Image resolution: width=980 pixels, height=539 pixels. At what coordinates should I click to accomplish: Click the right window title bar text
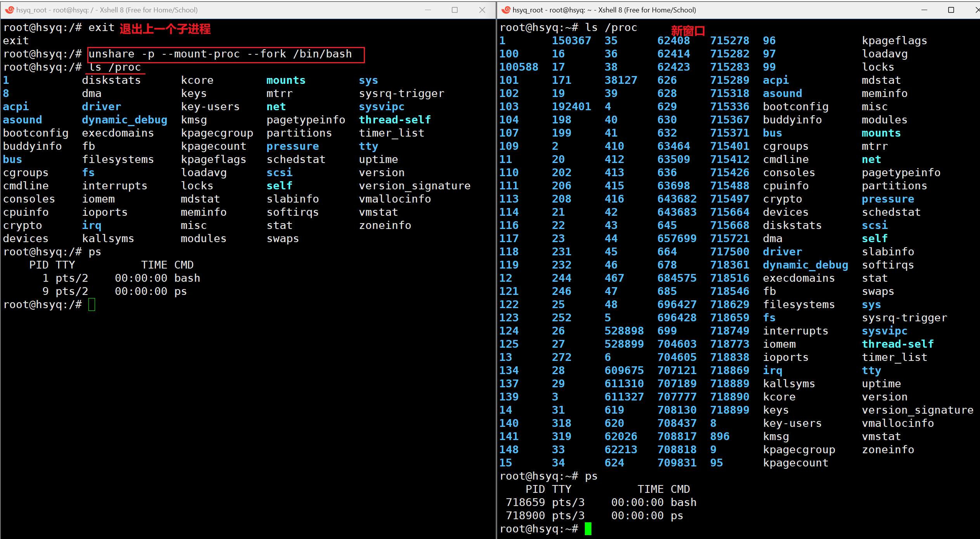604,10
